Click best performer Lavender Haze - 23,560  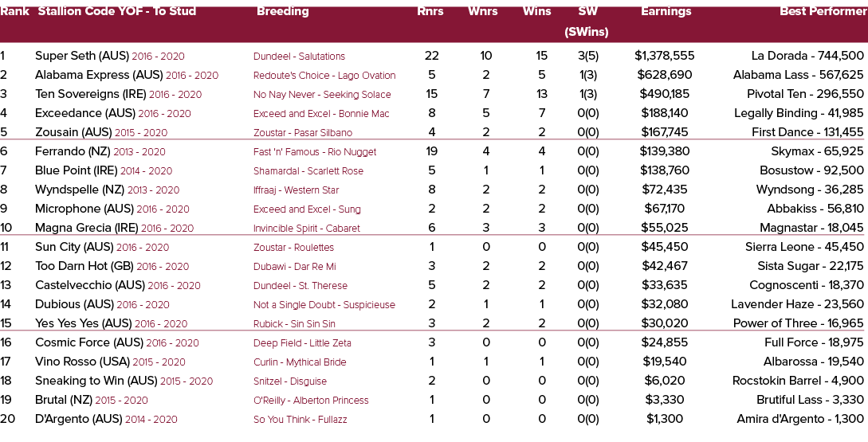pyautogui.click(x=797, y=304)
